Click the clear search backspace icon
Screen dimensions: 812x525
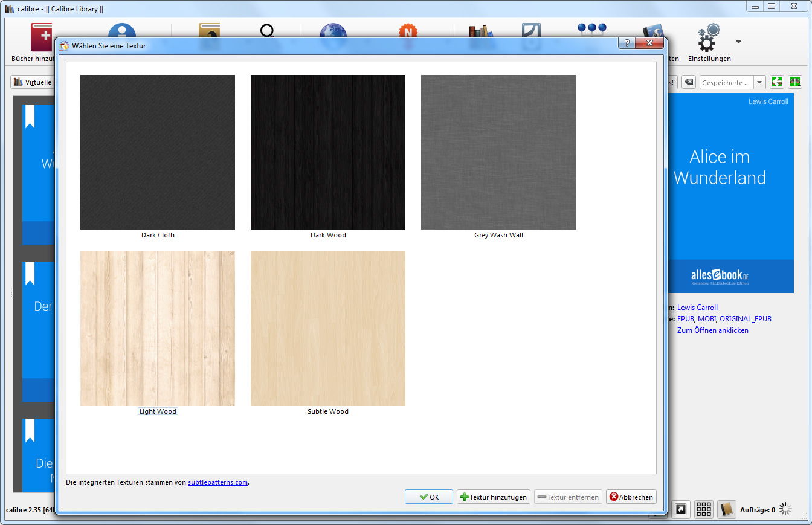(x=689, y=82)
